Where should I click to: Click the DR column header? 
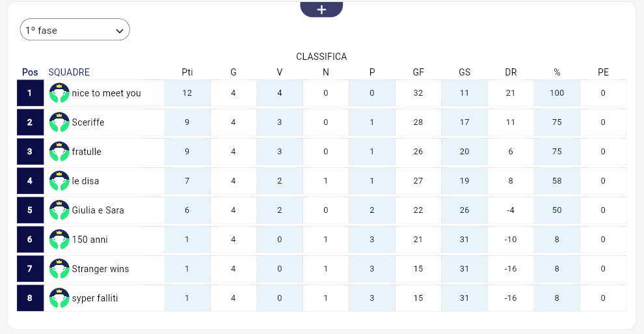511,72
